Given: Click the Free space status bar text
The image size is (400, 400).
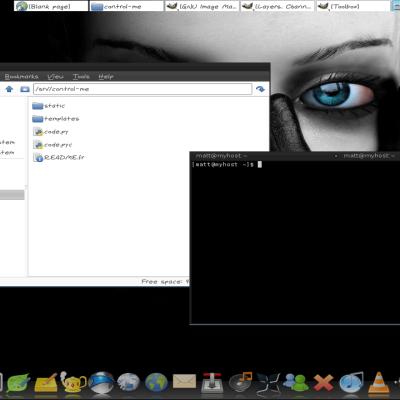Looking at the screenshot, I should [x=165, y=282].
